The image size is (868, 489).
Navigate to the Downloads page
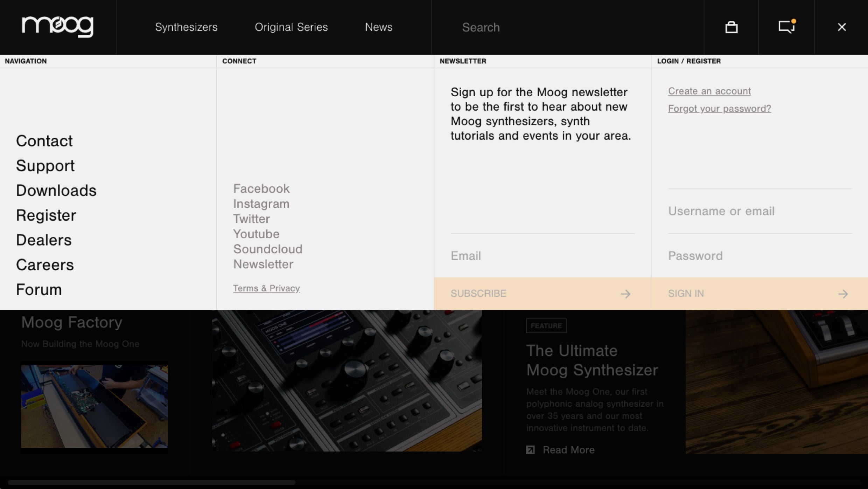tap(56, 190)
